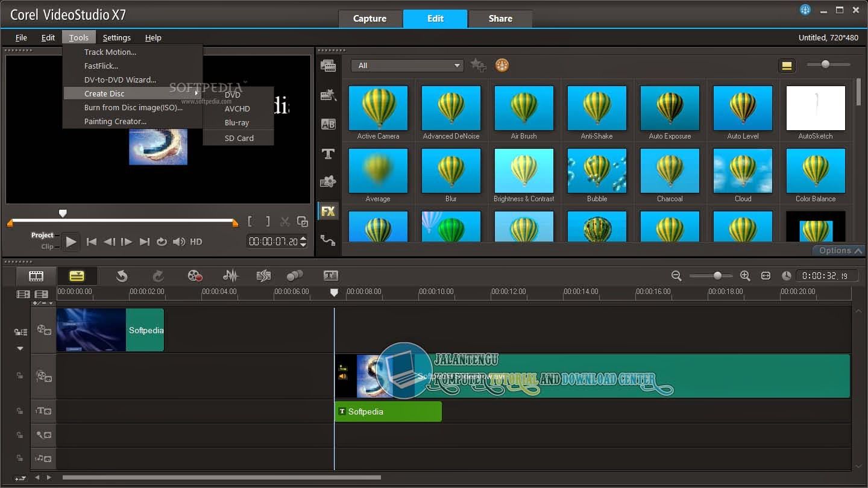Viewport: 868px width, 488px height.
Task: Open the Media library panel icon
Action: point(328,66)
